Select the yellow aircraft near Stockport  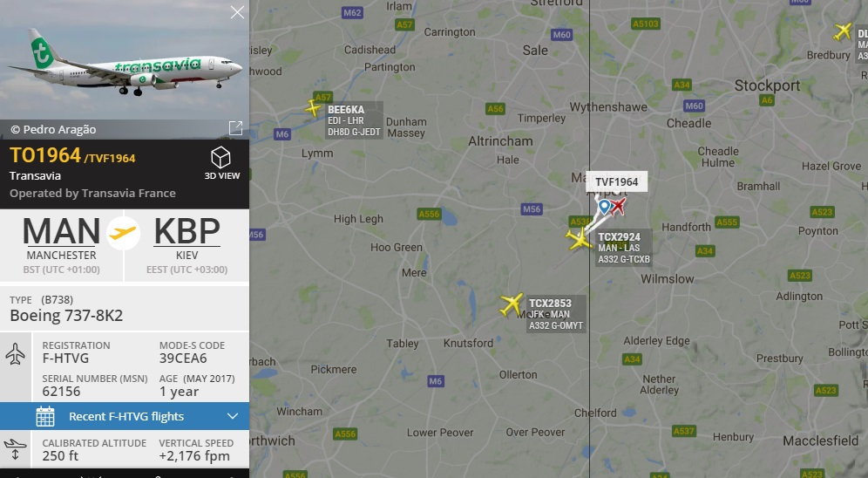click(x=842, y=31)
